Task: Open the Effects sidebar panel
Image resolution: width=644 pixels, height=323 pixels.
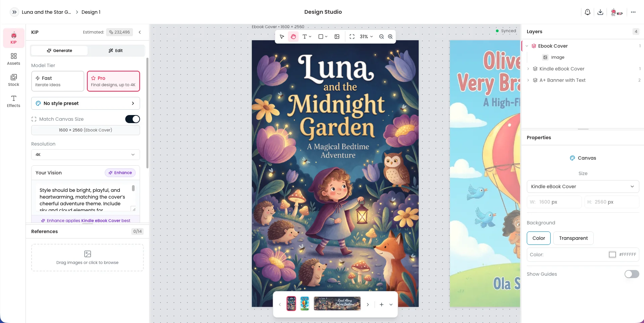Action: tap(14, 101)
